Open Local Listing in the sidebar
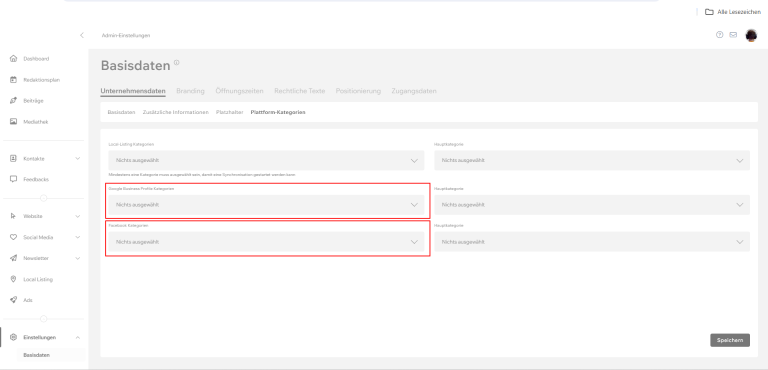The image size is (768, 370). [38, 279]
